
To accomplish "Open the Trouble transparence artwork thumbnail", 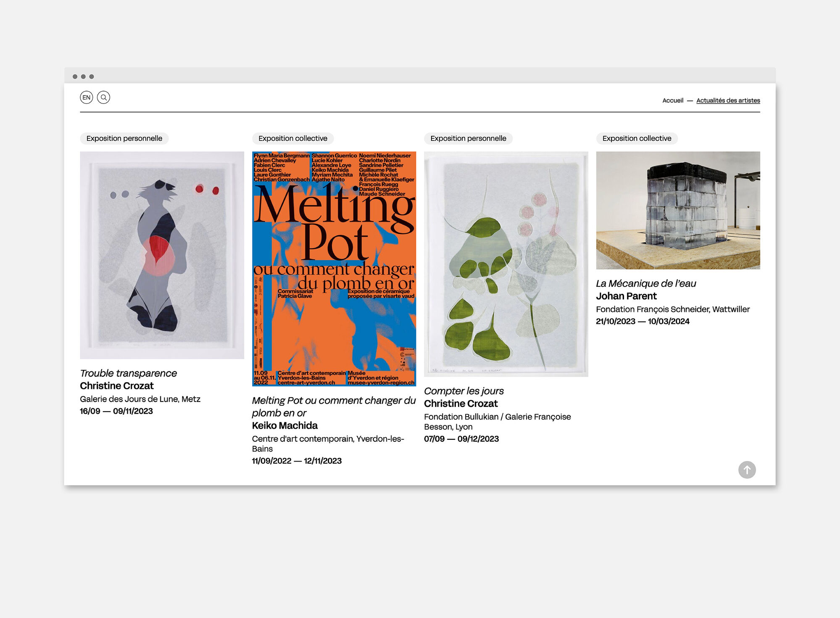I will [162, 255].
